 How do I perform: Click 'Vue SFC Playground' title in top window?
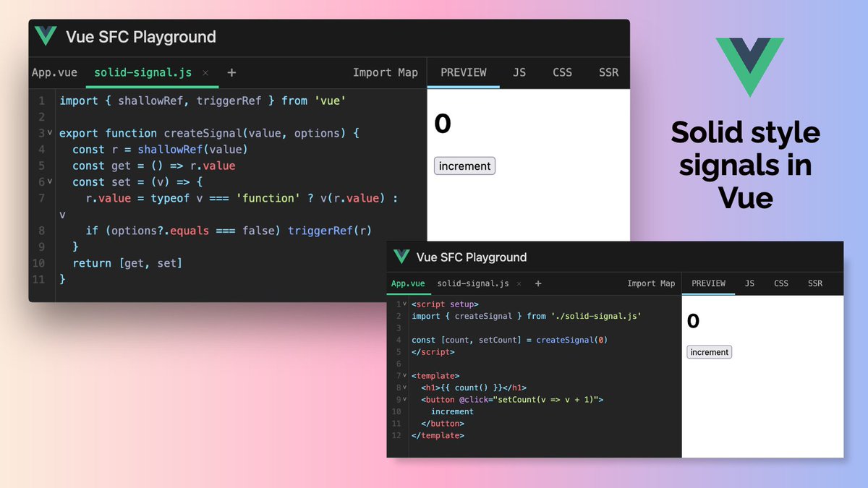[141, 37]
